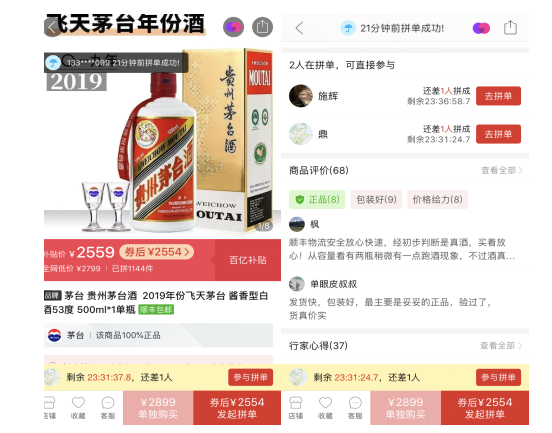Select the 价格给力(8) review filter tag

tap(437, 200)
